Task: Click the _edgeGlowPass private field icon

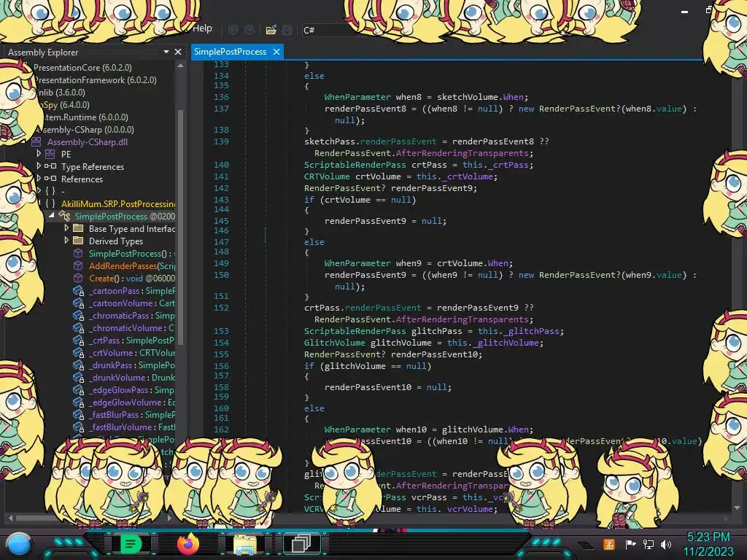Action: pyautogui.click(x=78, y=389)
